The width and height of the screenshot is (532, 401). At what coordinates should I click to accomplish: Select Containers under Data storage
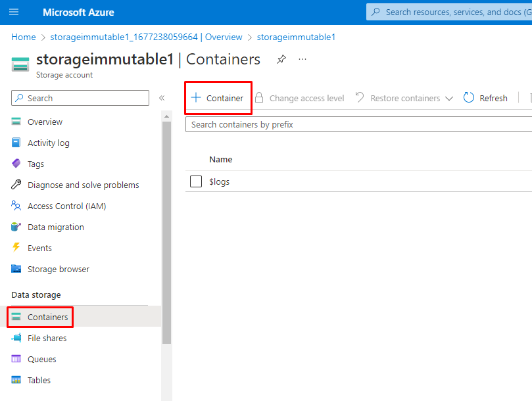[47, 317]
